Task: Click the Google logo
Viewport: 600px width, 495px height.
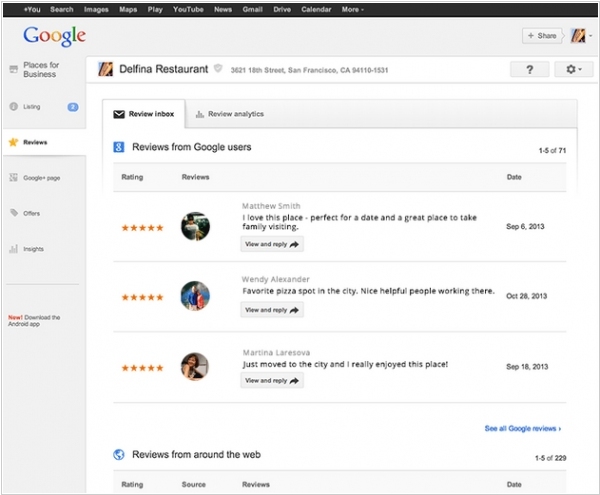Action: [x=54, y=36]
